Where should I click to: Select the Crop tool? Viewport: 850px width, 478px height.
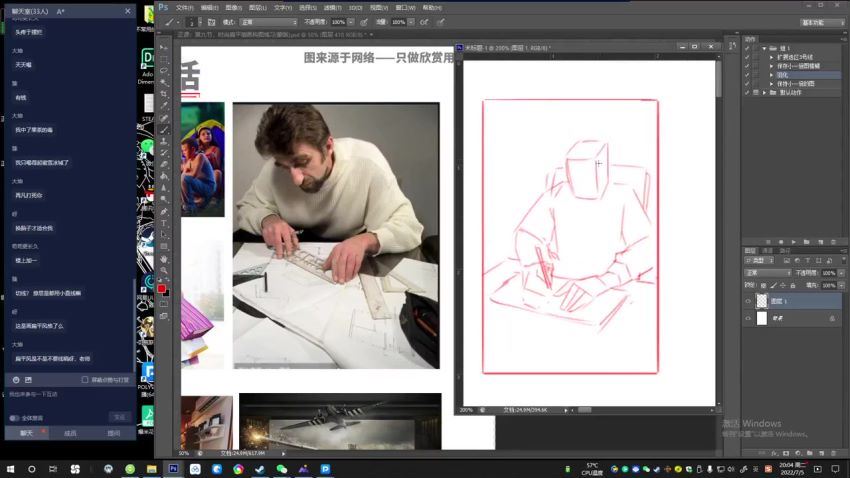[x=164, y=94]
